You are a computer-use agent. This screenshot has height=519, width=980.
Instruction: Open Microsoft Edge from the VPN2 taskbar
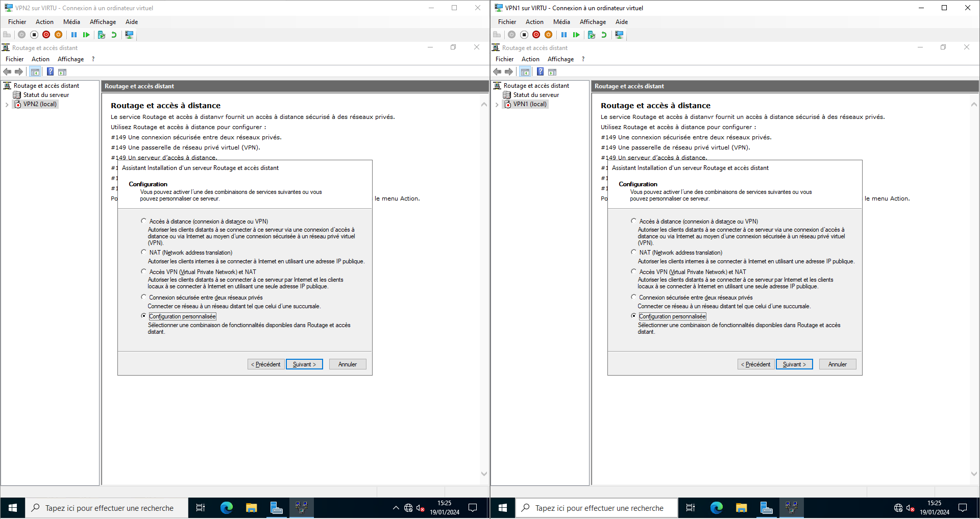click(226, 508)
